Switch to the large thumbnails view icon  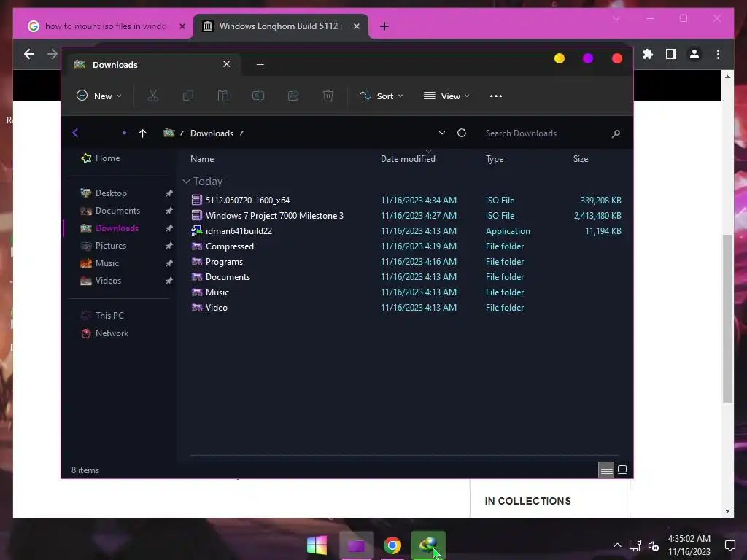pos(622,470)
